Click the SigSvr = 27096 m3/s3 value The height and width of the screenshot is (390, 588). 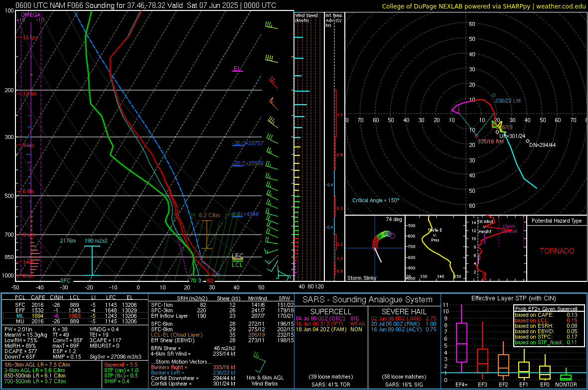click(x=116, y=357)
